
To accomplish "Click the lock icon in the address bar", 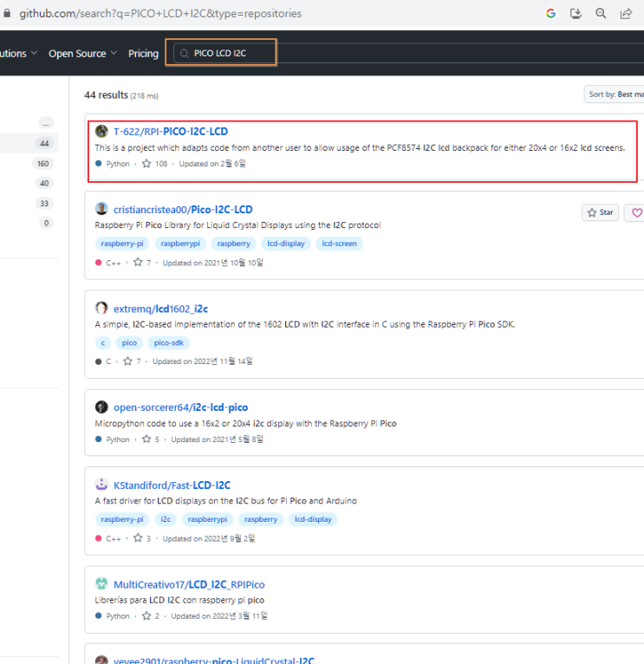I will tap(7, 14).
